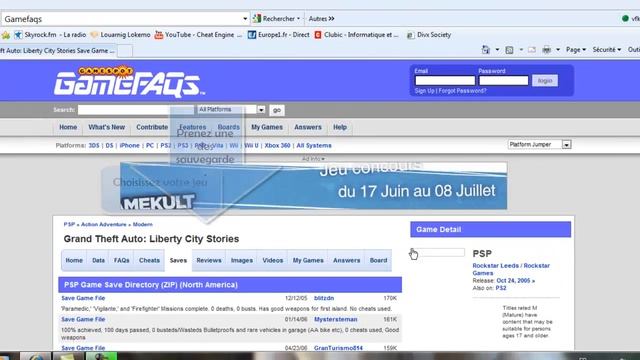The image size is (640, 360).
Task: Open the YouTube - Cheat Engine bookmark
Action: [x=198, y=35]
